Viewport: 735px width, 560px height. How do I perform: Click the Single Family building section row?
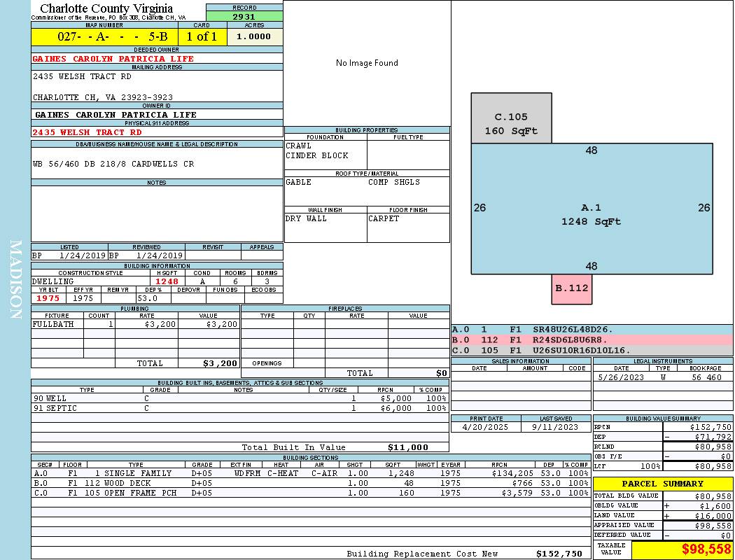pos(309,473)
